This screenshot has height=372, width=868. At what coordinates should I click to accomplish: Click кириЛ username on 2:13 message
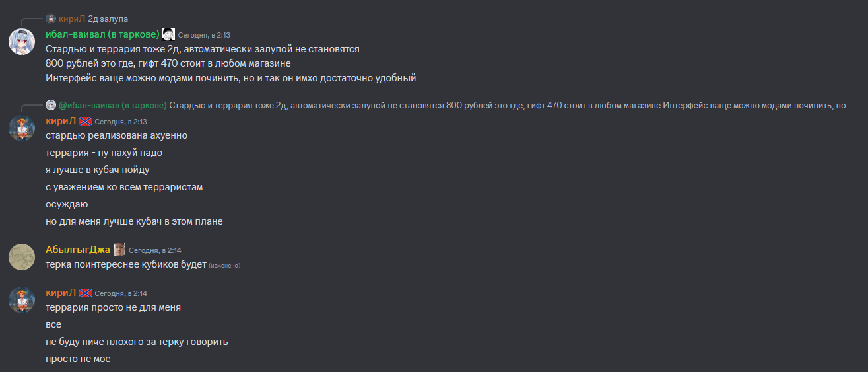pyautogui.click(x=61, y=121)
